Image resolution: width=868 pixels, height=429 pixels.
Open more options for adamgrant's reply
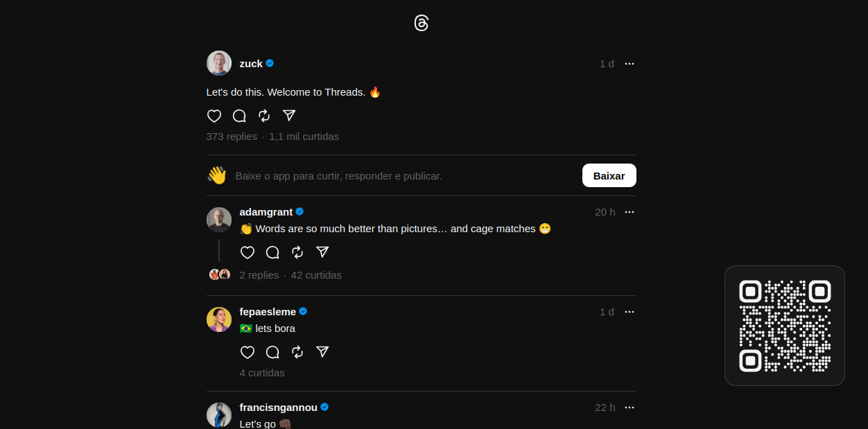click(x=630, y=212)
